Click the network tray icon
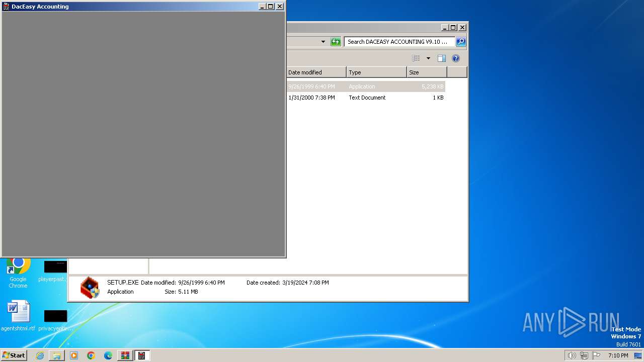Screen dimensions: 644x362 coord(584,355)
